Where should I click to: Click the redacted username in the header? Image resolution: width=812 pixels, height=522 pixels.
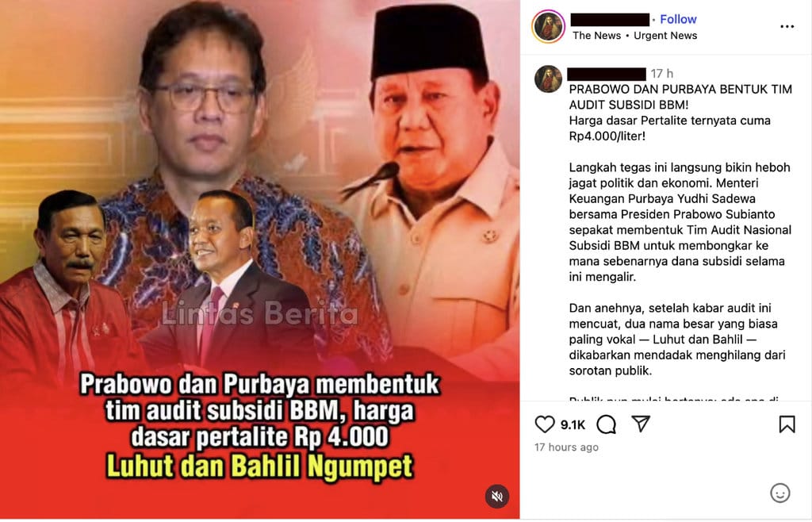pyautogui.click(x=610, y=20)
